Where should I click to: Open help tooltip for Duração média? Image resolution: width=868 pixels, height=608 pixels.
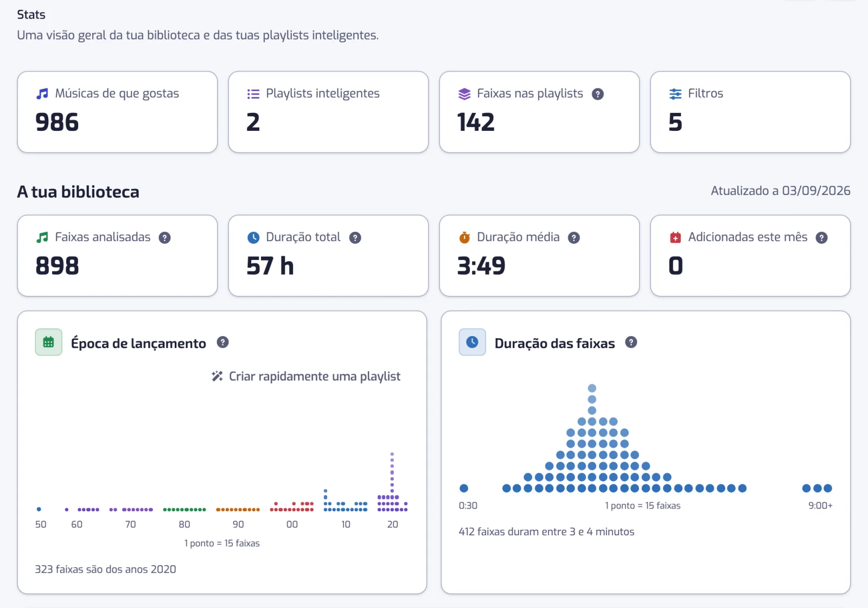(574, 238)
